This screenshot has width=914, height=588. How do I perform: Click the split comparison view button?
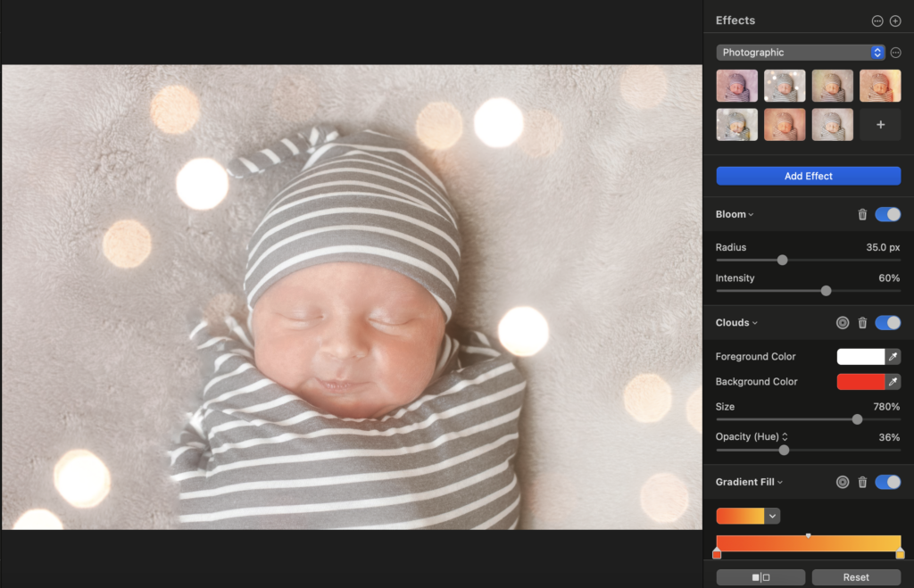pyautogui.click(x=760, y=577)
